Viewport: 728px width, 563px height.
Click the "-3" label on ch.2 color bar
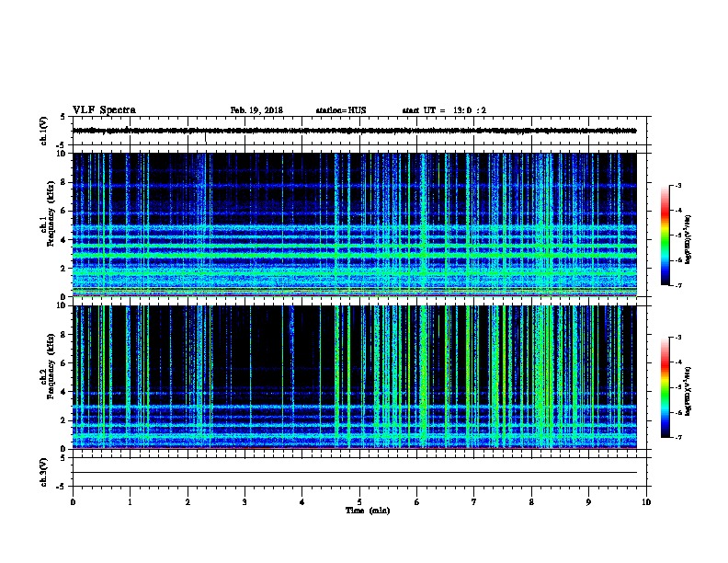click(x=677, y=338)
